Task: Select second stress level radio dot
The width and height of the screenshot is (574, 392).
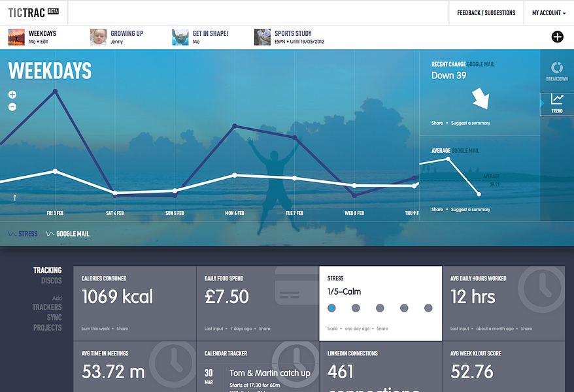Action: tap(356, 308)
